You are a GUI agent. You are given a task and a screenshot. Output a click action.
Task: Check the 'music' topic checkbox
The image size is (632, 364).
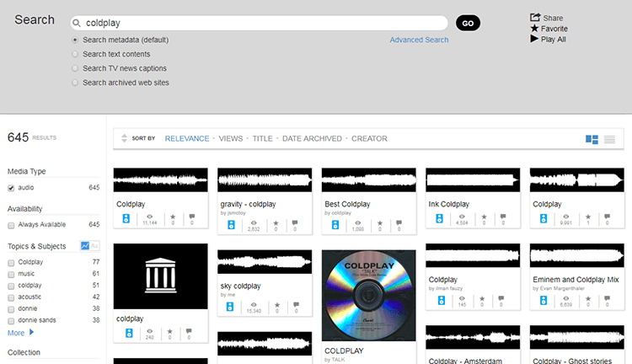click(11, 275)
